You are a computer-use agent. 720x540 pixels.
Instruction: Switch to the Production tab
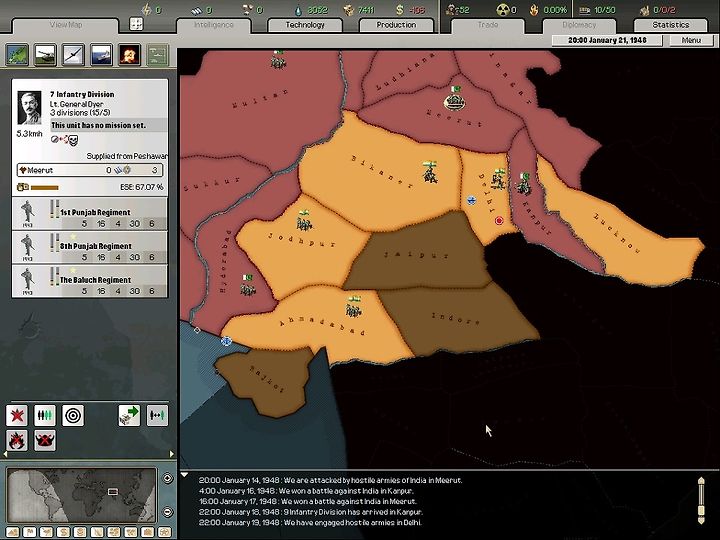(396, 25)
